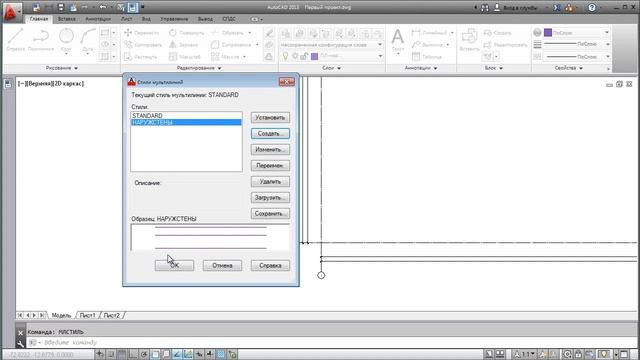
Task: Click the Move (Перенести) tool
Action: point(142,33)
